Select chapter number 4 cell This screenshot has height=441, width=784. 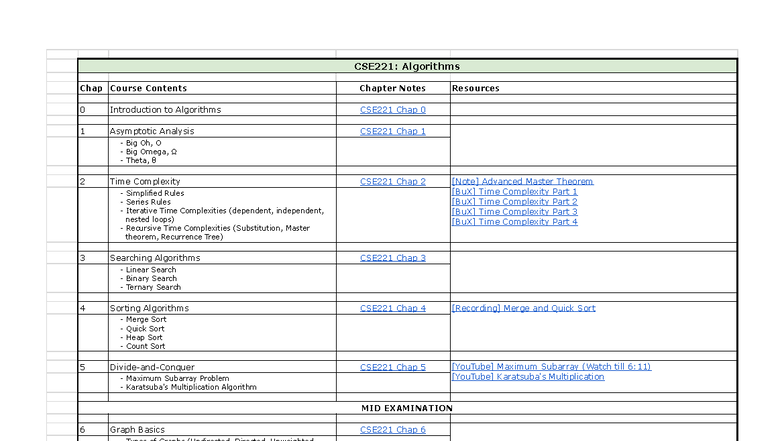[93, 308]
